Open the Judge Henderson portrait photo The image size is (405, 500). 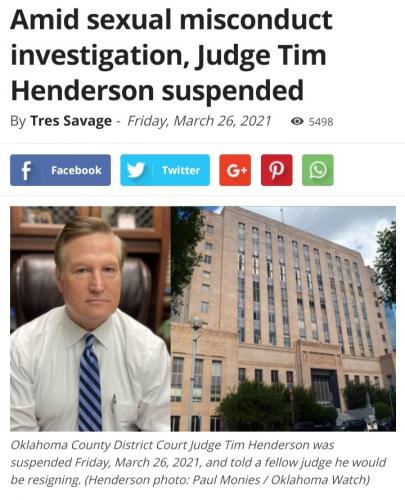(x=90, y=319)
